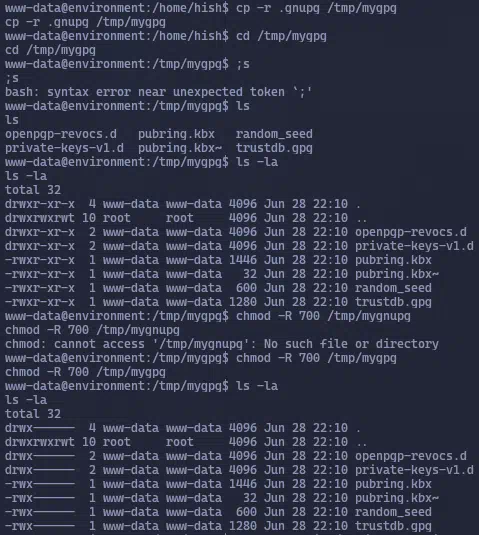This screenshot has height=535, width=479.
Task: Click the first 'total 32' line
Action: pos(33,190)
